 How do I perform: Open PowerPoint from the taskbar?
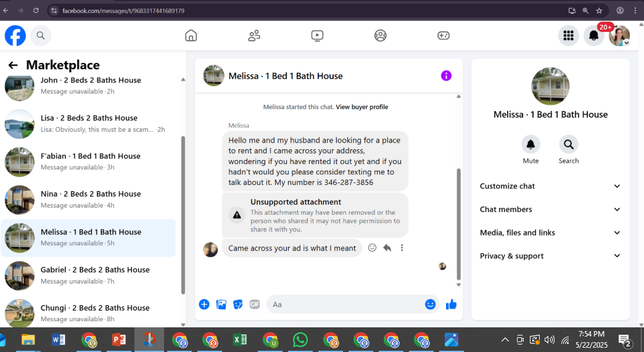[119, 340]
